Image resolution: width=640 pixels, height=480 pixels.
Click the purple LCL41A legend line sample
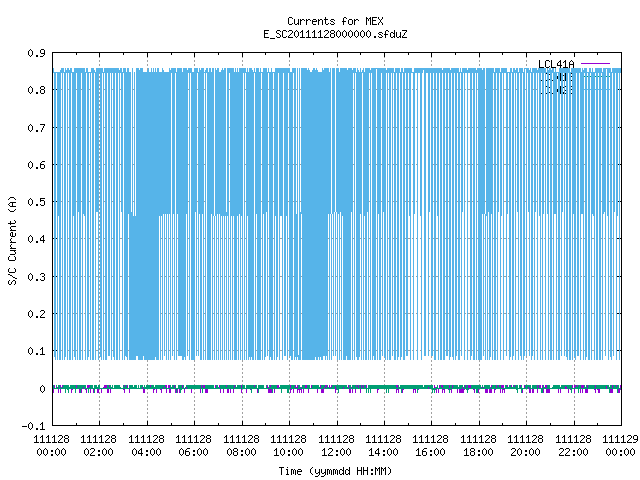595,64
